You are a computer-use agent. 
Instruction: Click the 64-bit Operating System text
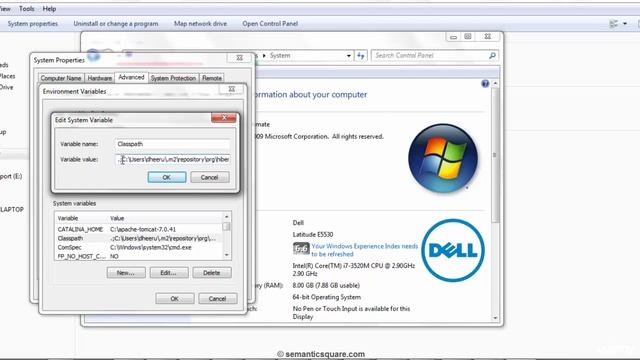click(x=327, y=297)
